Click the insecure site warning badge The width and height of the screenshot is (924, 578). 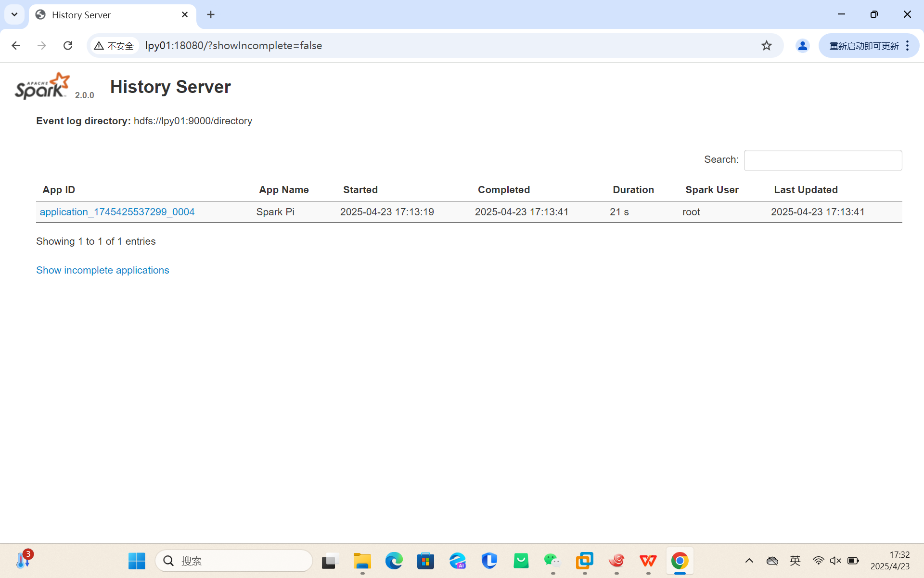pyautogui.click(x=115, y=46)
